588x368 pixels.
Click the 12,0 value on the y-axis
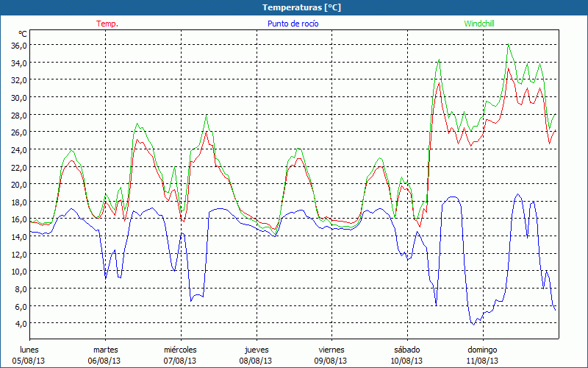tap(18, 254)
